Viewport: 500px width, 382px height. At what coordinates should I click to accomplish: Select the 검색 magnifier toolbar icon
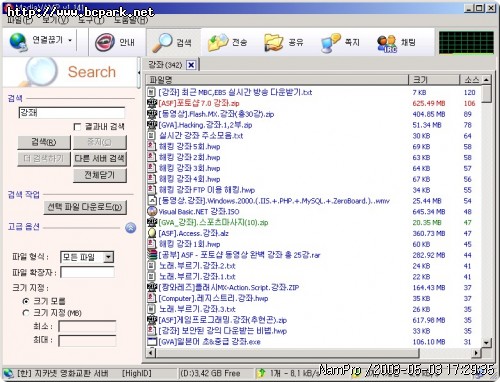pyautogui.click(x=162, y=43)
